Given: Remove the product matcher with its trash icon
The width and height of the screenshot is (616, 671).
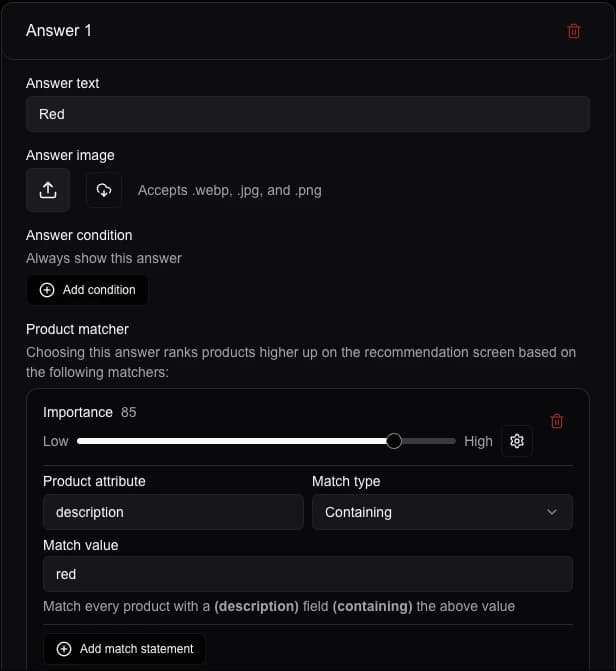Looking at the screenshot, I should 557,421.
